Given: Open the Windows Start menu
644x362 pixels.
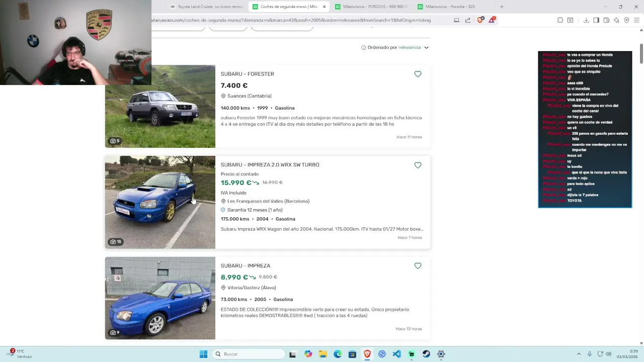Looking at the screenshot, I should click(203, 354).
